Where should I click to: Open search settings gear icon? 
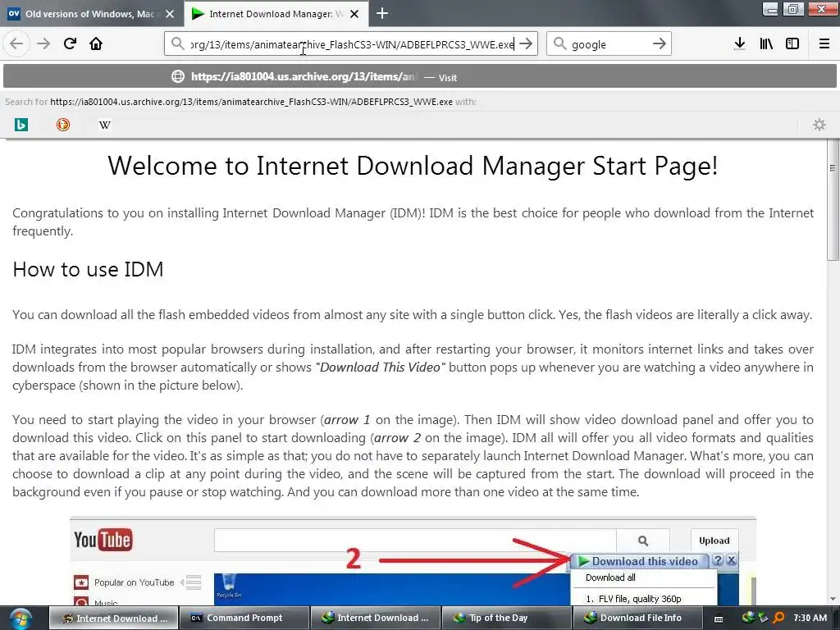coord(819,125)
